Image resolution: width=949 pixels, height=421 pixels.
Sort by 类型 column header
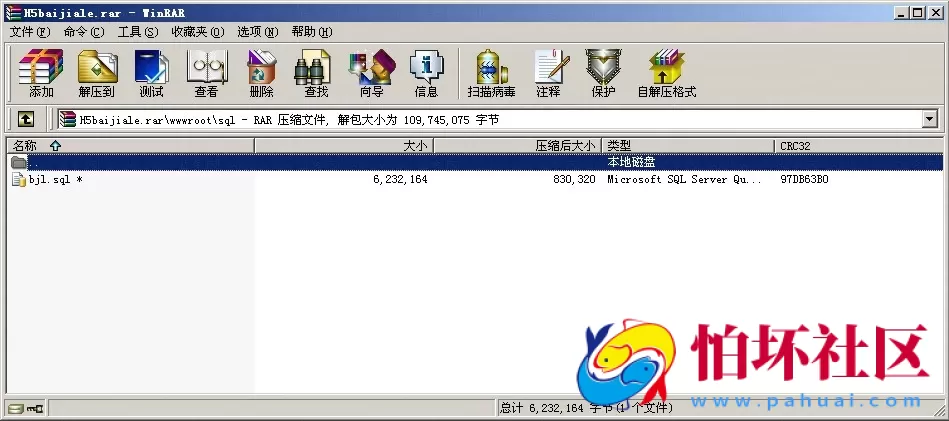pos(688,146)
